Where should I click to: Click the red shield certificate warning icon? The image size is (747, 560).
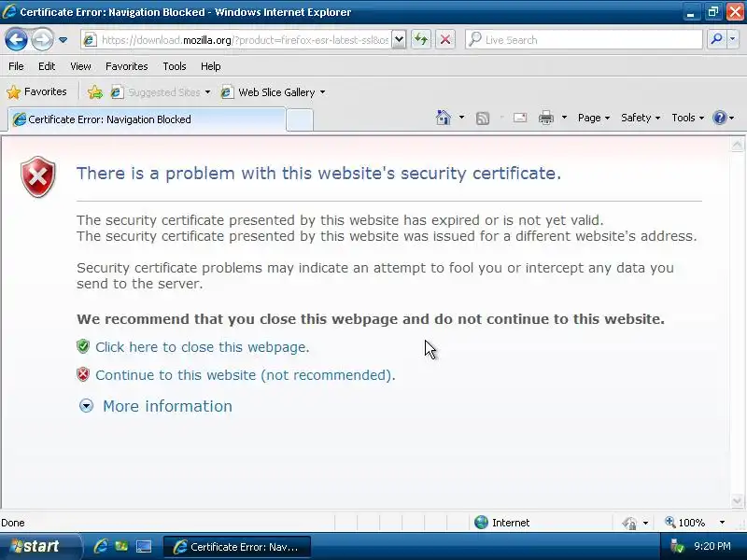coord(38,176)
